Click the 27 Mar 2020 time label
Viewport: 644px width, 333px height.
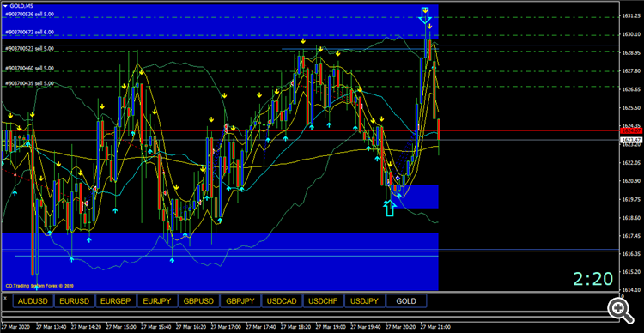click(15, 327)
